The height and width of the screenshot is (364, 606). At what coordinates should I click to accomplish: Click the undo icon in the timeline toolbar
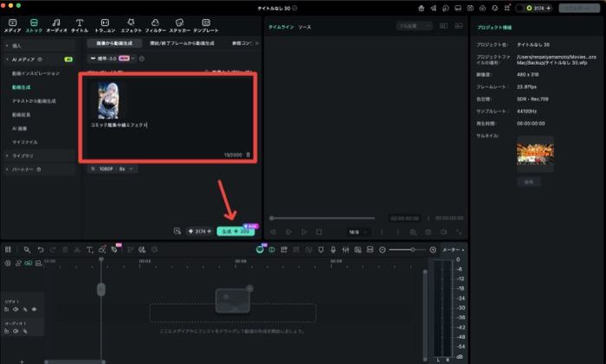click(40, 250)
